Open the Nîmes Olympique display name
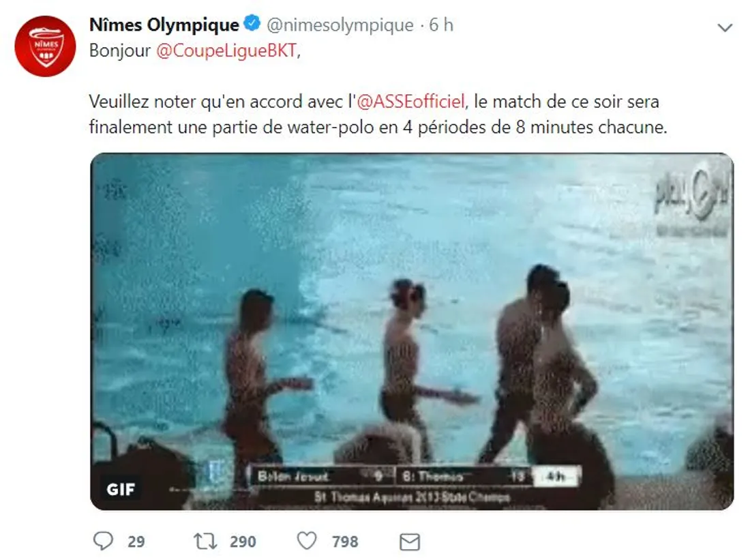Image resolution: width=750 pixels, height=560 pixels. pyautogui.click(x=164, y=25)
